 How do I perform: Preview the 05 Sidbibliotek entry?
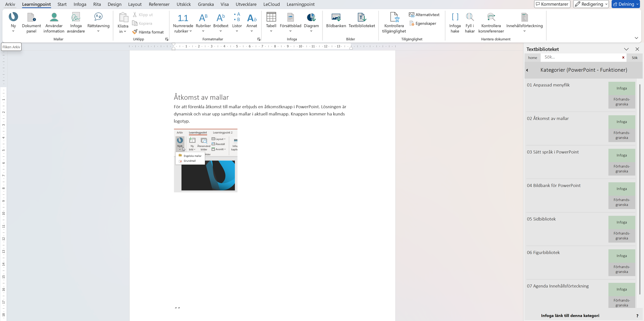pyautogui.click(x=621, y=236)
